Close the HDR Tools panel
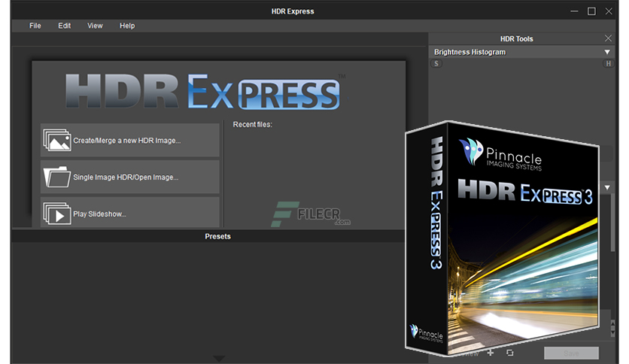The image size is (629, 364). pos(608,38)
